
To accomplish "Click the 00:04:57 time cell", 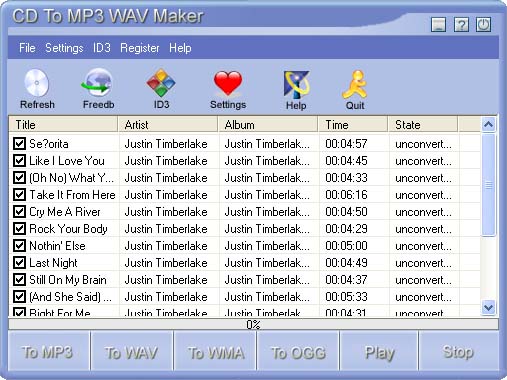I will (346, 144).
